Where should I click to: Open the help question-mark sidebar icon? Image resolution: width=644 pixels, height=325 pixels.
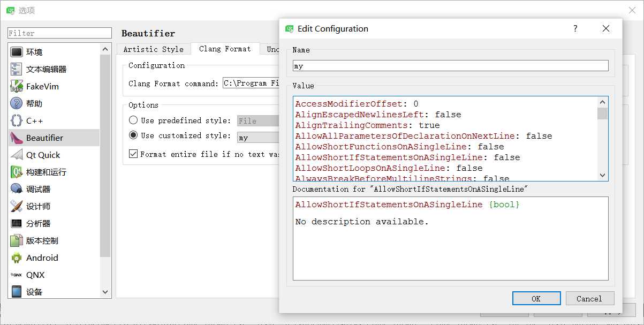coord(17,103)
